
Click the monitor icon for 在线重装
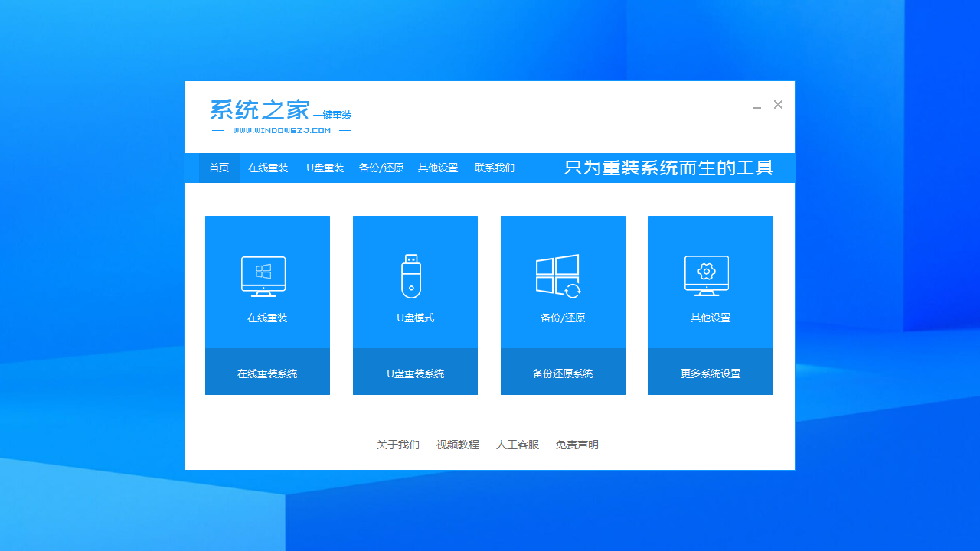pyautogui.click(x=263, y=276)
